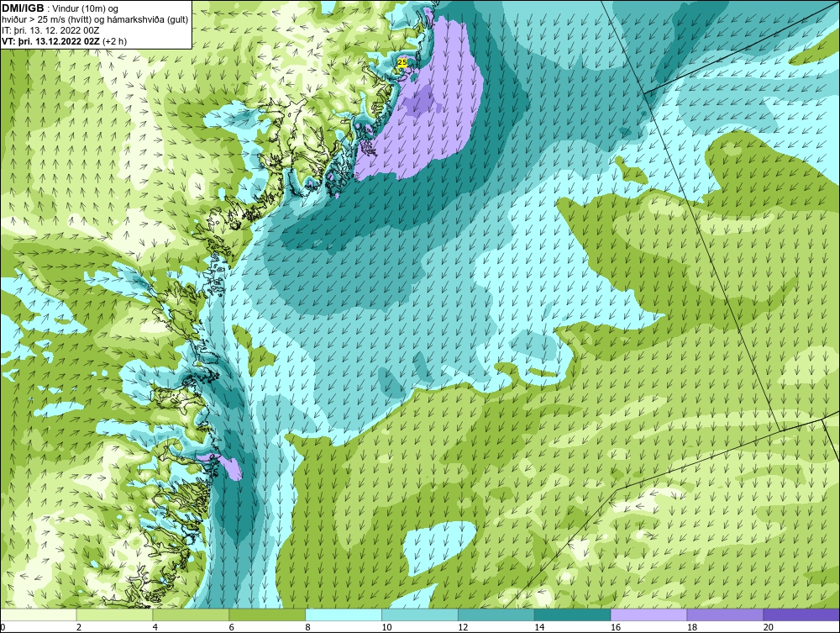Click the '10' label on the wind scale
Screen dimensions: 840x633
tap(386, 627)
